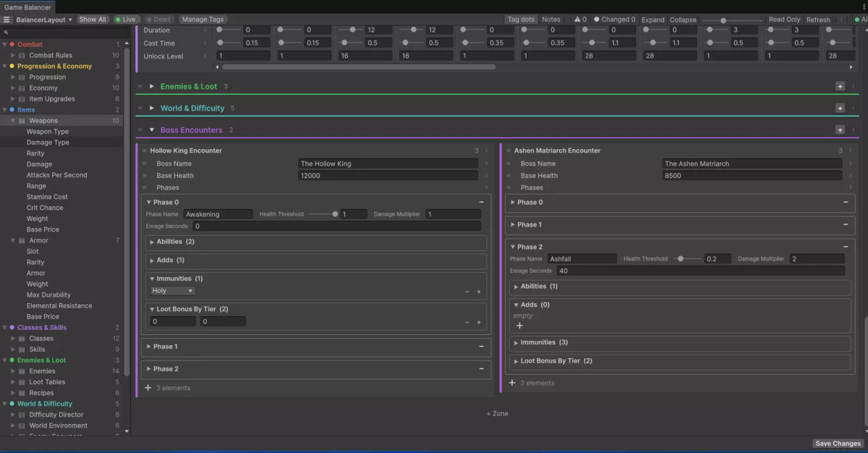Click the drag handle of Boss Encounters section
This screenshot has width=868, height=453.
pos(140,130)
